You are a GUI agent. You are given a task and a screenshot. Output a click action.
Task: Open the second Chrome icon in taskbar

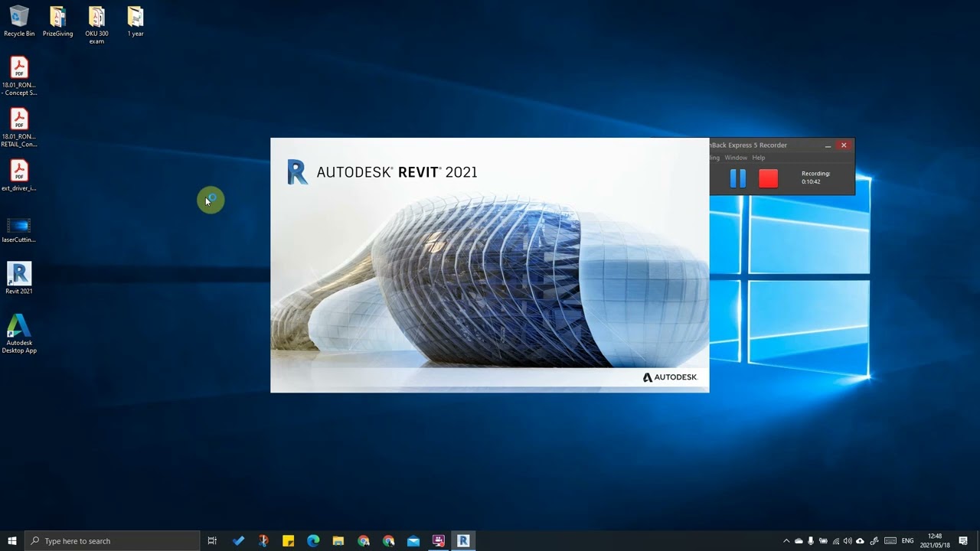[x=388, y=541]
